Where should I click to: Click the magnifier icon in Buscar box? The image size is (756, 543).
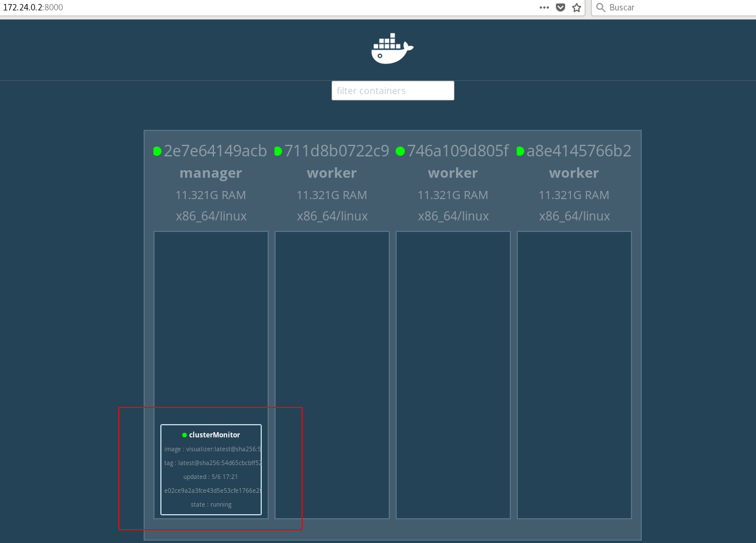pos(601,8)
